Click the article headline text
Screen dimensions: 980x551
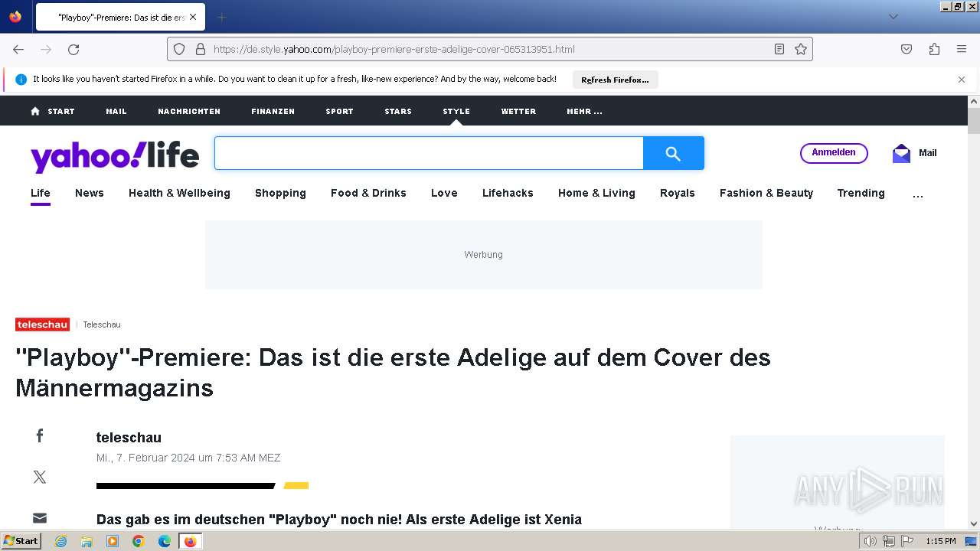(x=393, y=373)
